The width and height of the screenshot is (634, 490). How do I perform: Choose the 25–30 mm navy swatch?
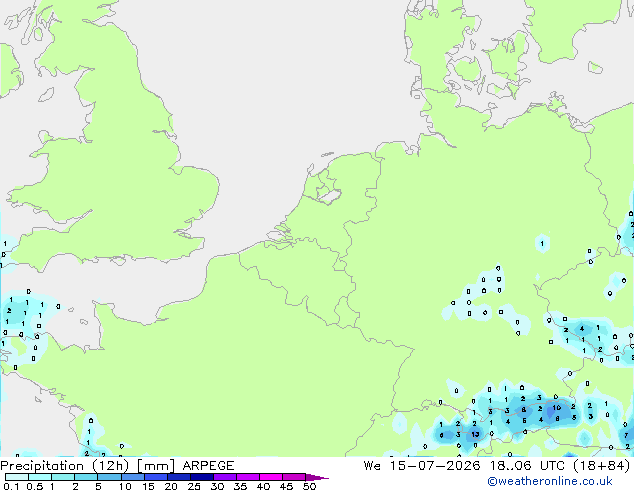(x=201, y=477)
